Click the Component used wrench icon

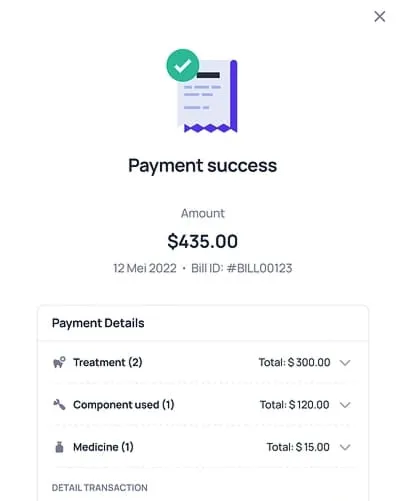click(59, 404)
